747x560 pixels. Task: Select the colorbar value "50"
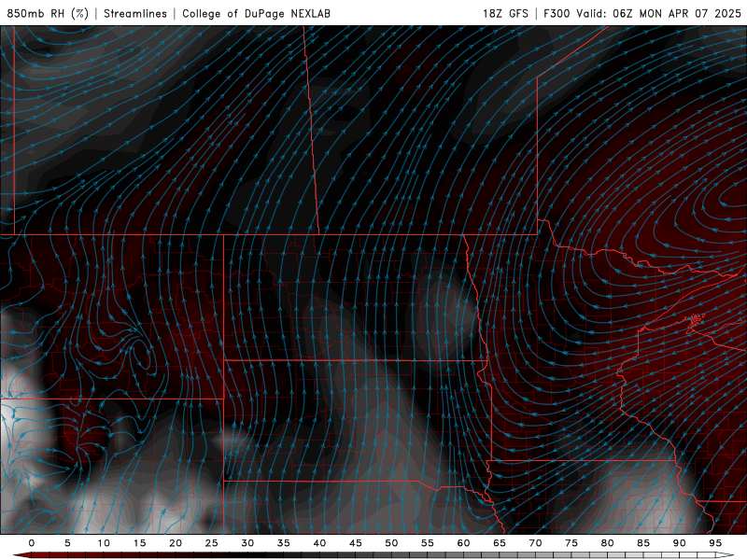391,543
